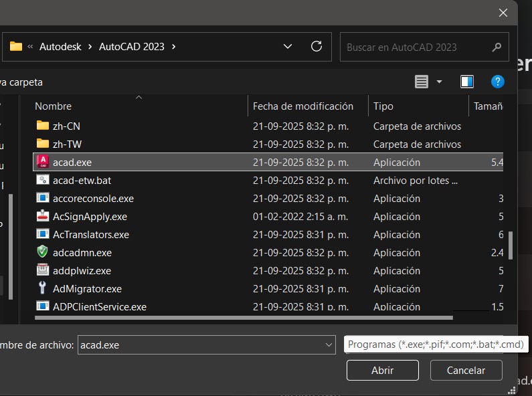Image resolution: width=532 pixels, height=396 pixels.
Task: Select the acad-etw.bat file name
Action: tap(82, 181)
